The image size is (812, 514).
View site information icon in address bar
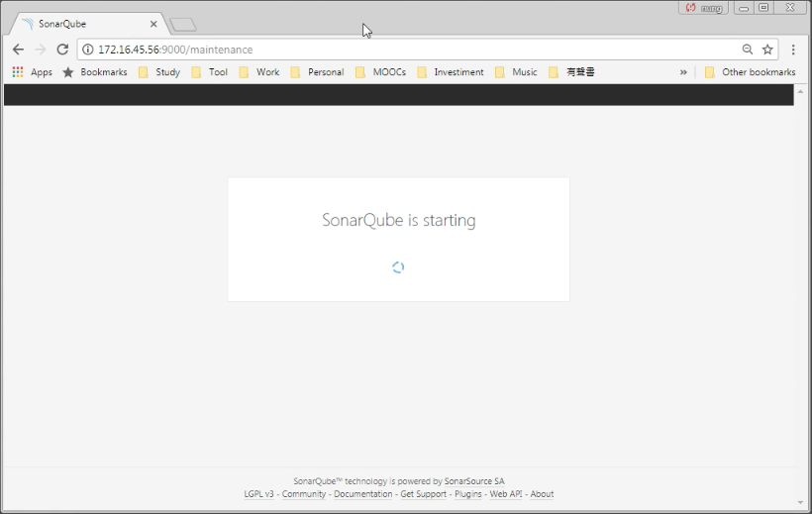(88, 50)
